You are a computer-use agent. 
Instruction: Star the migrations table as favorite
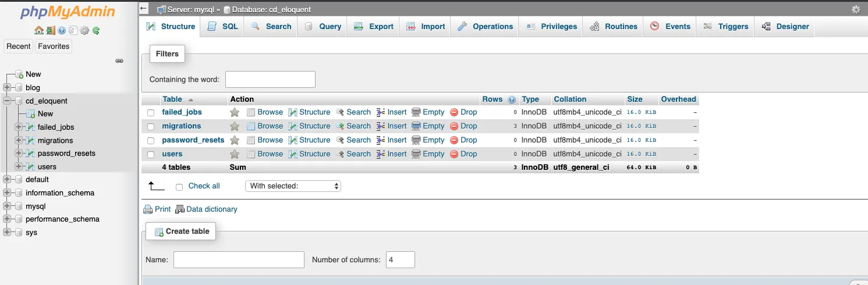click(235, 126)
